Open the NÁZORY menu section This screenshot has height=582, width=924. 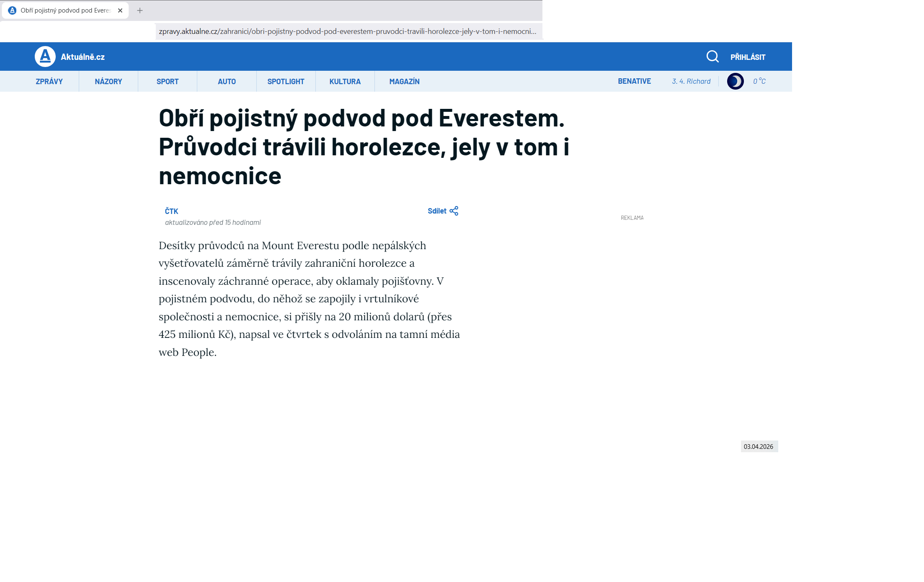[x=108, y=82]
